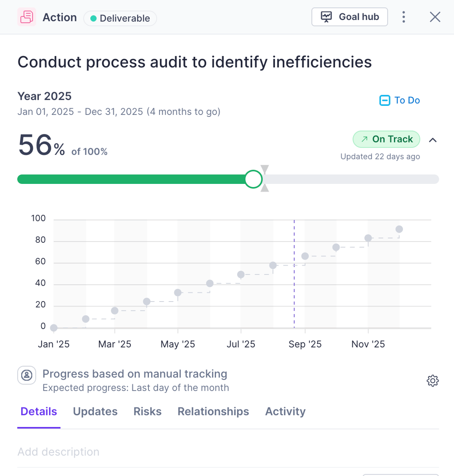Open the Relationships tab
Screen dimensions: 454x476
coord(213,411)
